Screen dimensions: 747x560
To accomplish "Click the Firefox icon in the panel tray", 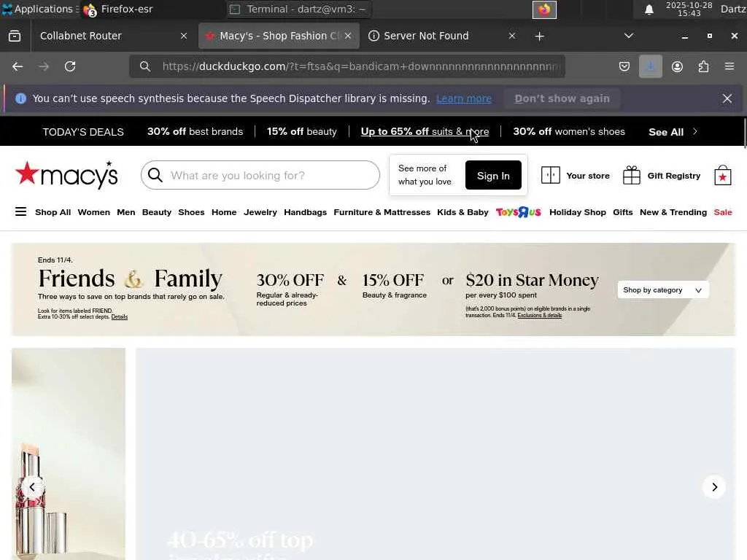I will click(544, 9).
